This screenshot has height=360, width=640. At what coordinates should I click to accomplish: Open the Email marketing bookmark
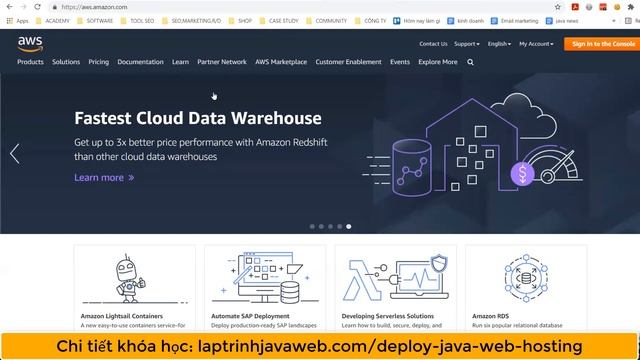514,21
